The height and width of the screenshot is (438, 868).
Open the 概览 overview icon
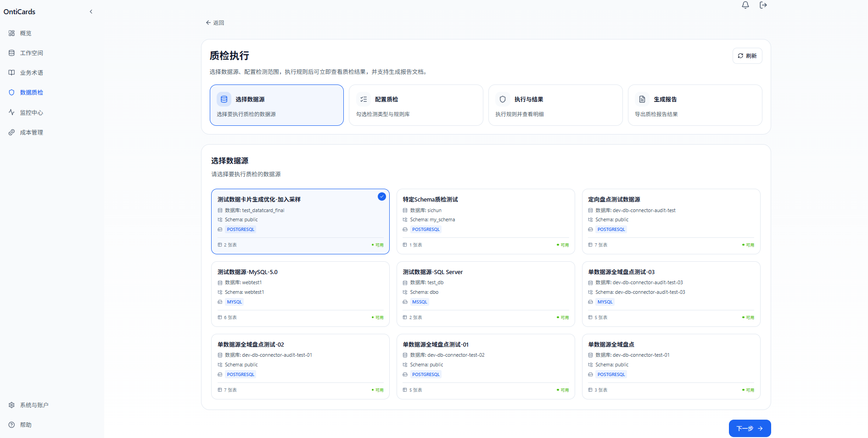[11, 33]
